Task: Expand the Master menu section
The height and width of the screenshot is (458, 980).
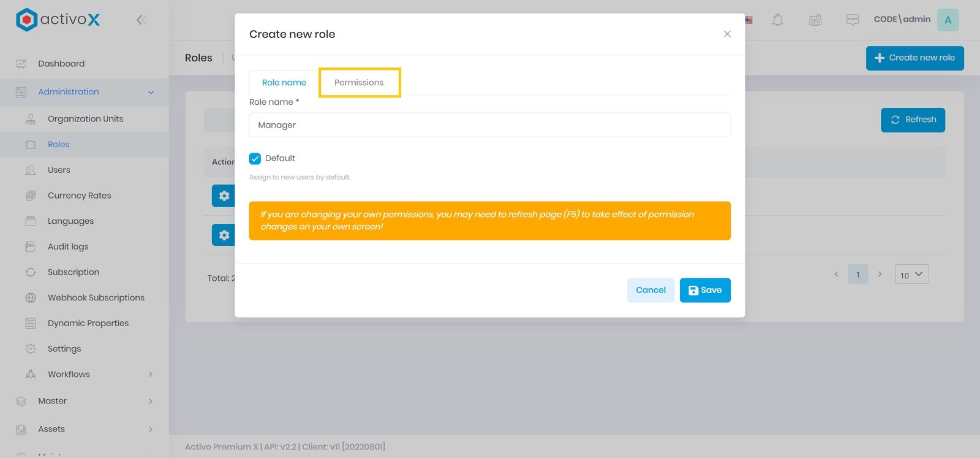Action: pos(151,402)
